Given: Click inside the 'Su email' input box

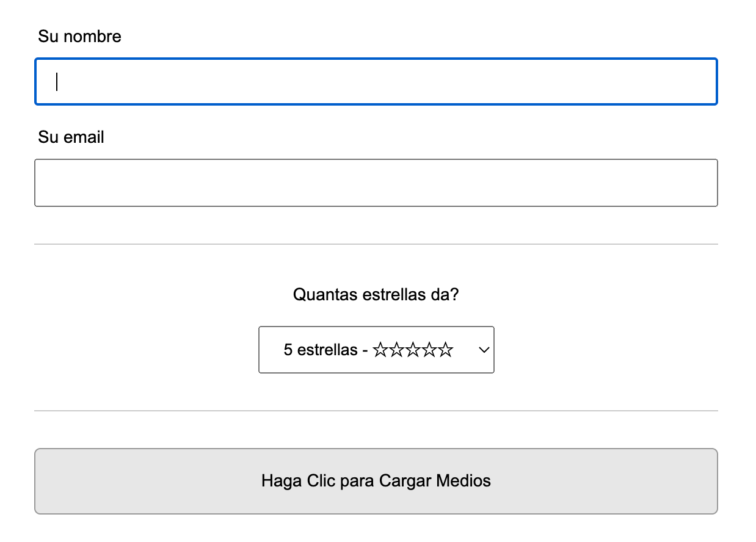Looking at the screenshot, I should coord(376,183).
